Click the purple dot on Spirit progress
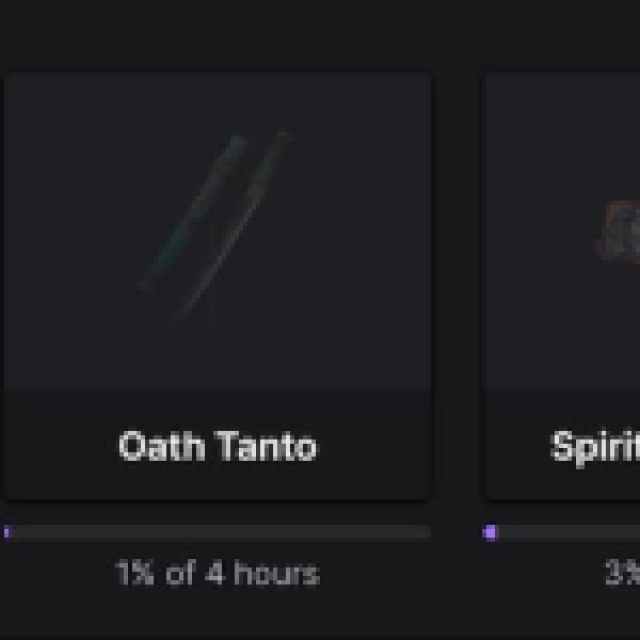 pyautogui.click(x=490, y=533)
